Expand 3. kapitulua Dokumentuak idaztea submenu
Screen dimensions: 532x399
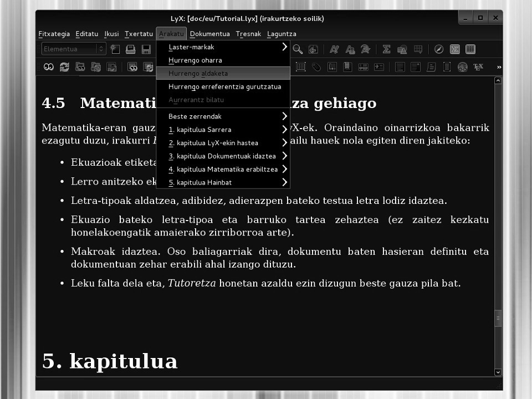click(223, 156)
